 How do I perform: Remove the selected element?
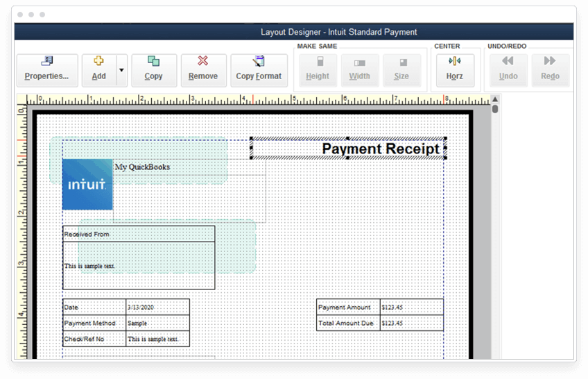203,70
